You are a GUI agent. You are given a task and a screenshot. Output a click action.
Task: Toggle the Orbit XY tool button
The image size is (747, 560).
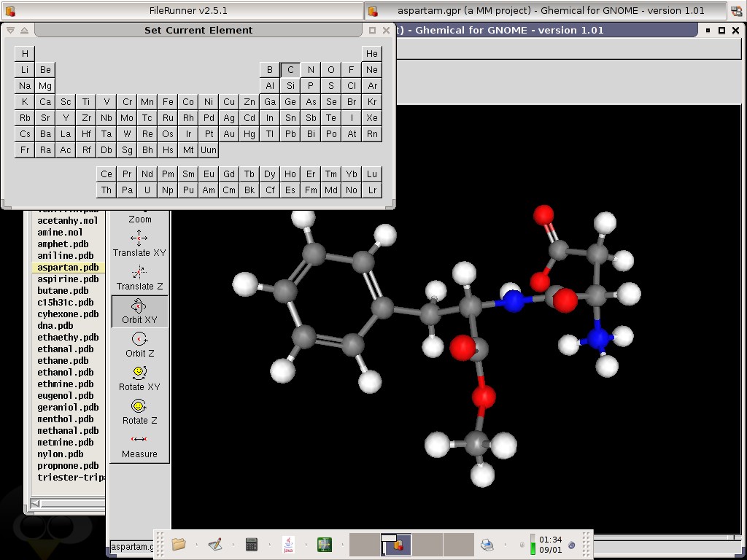point(139,311)
